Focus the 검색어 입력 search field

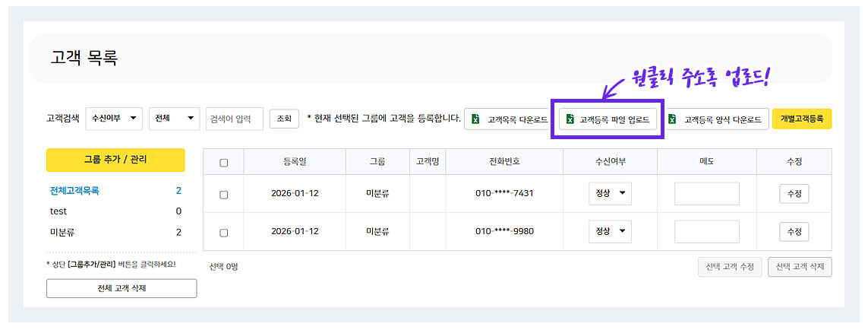(x=235, y=119)
